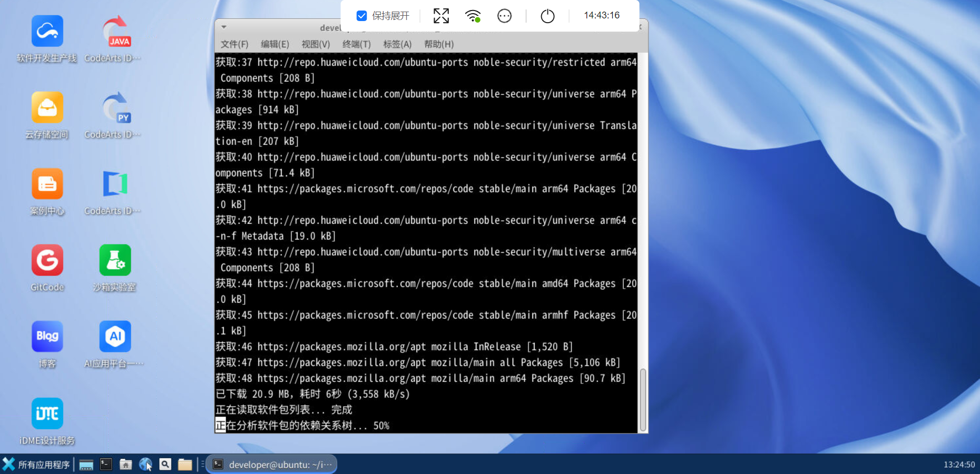Open the 所有应用程序 applications menu

pyautogui.click(x=36, y=465)
